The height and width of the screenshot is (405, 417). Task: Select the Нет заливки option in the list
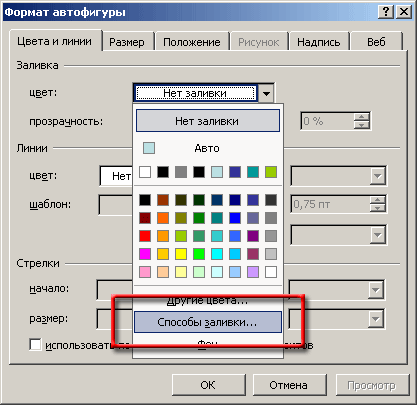tap(208, 121)
